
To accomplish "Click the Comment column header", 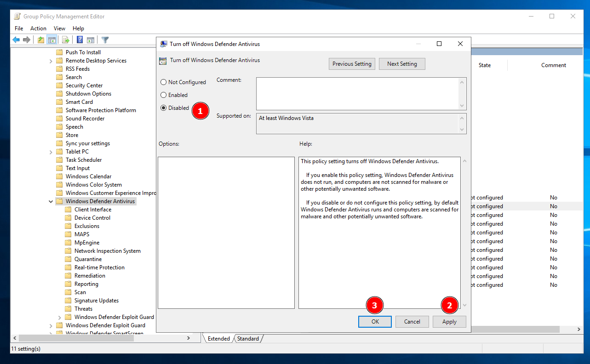I will [x=554, y=65].
